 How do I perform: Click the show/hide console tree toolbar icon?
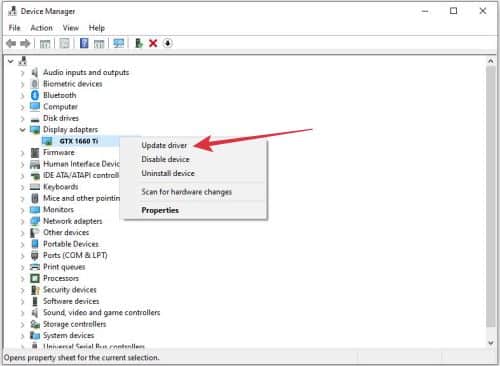45,43
